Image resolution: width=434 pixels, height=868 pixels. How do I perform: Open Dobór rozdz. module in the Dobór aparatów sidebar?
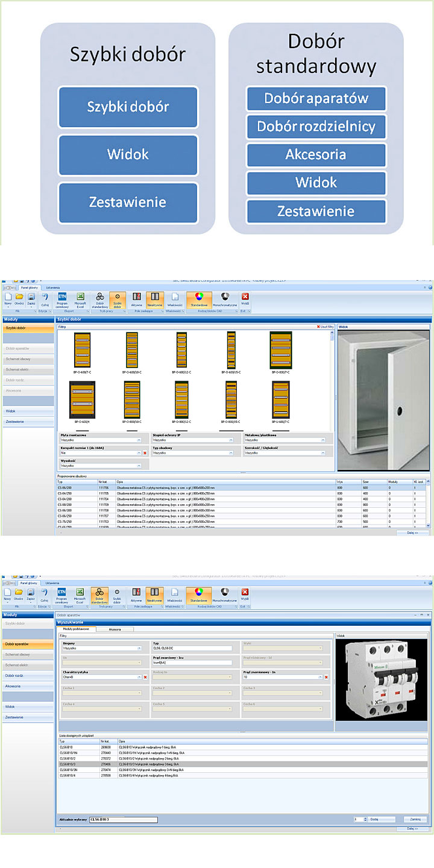click(x=28, y=676)
